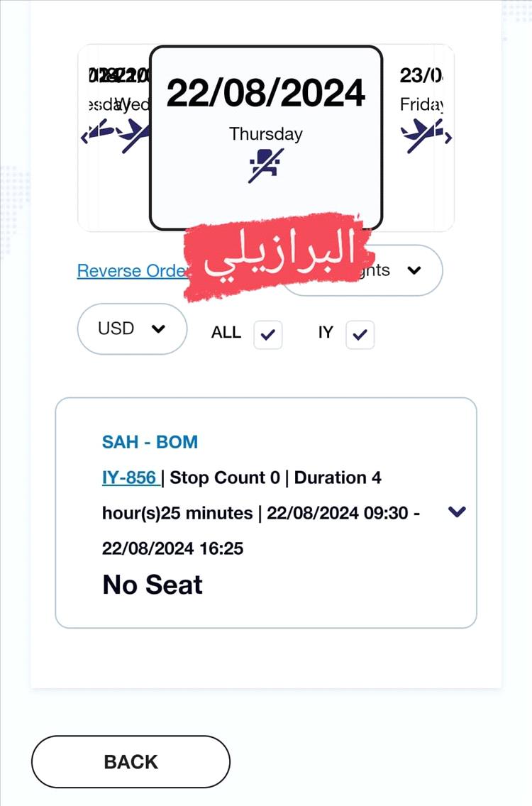The image size is (532, 806).
Task: Click the left arrow to previous dates
Action: [85, 137]
